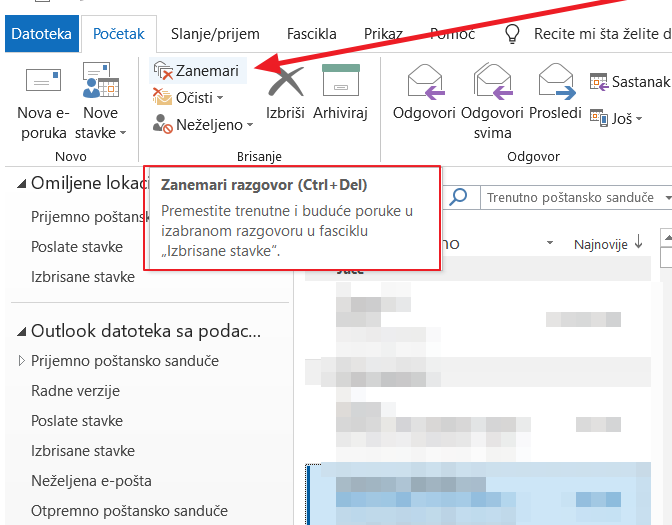The image size is (672, 525).
Task: Select the highlighted blue message in list
Action: pos(478,494)
